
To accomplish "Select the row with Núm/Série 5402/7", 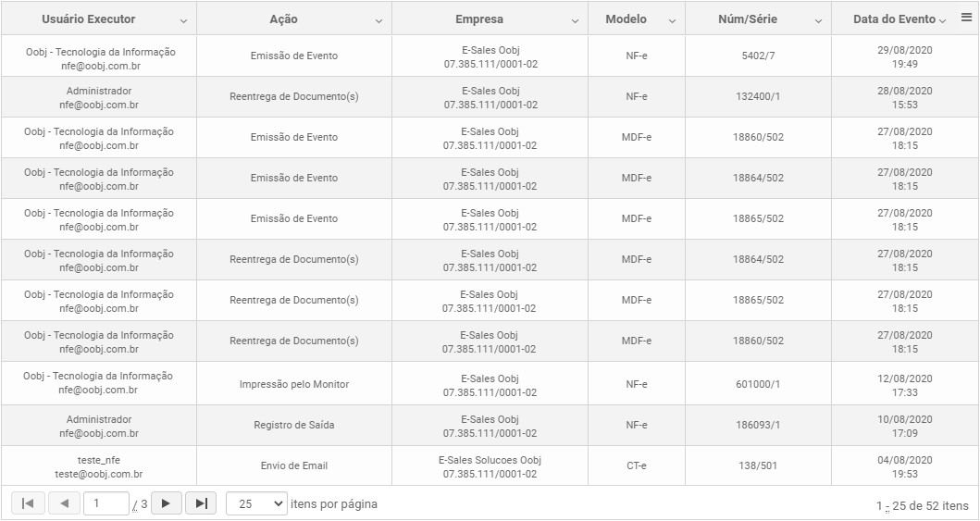I will (490, 56).
